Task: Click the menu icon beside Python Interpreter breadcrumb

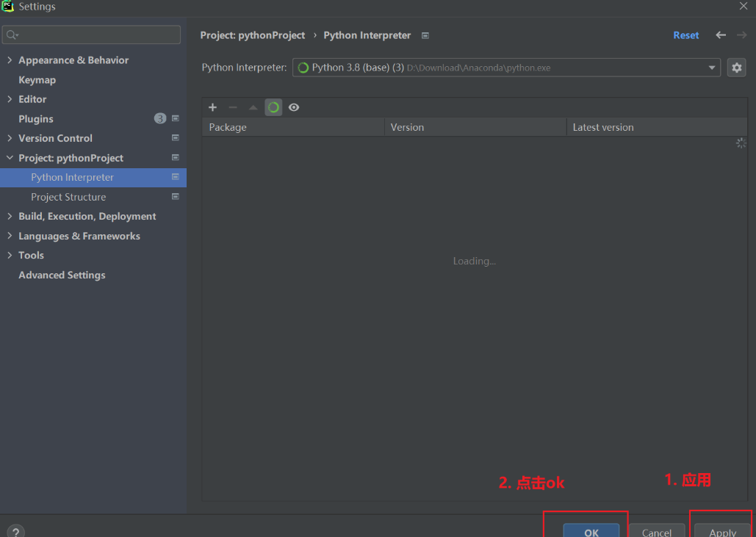Action: click(x=425, y=35)
